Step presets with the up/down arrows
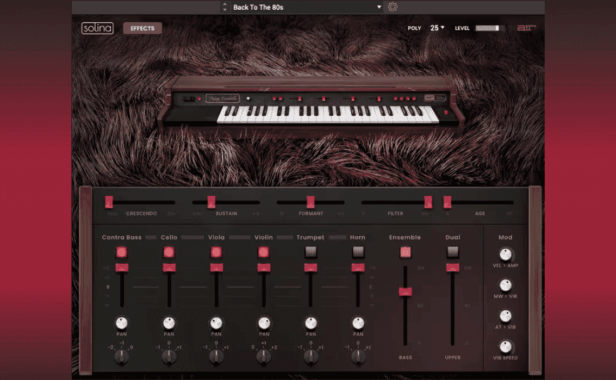The height and width of the screenshot is (380, 616). 225,7
